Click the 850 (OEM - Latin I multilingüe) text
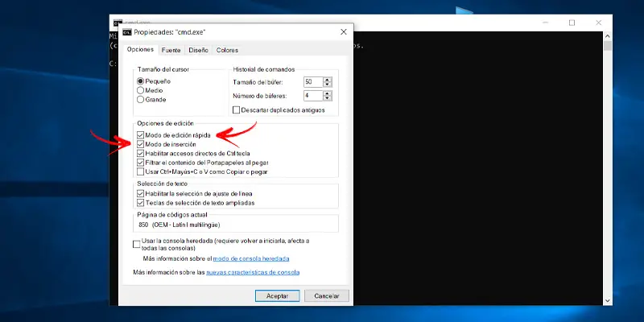The height and width of the screenshot is (322, 644). click(x=180, y=225)
